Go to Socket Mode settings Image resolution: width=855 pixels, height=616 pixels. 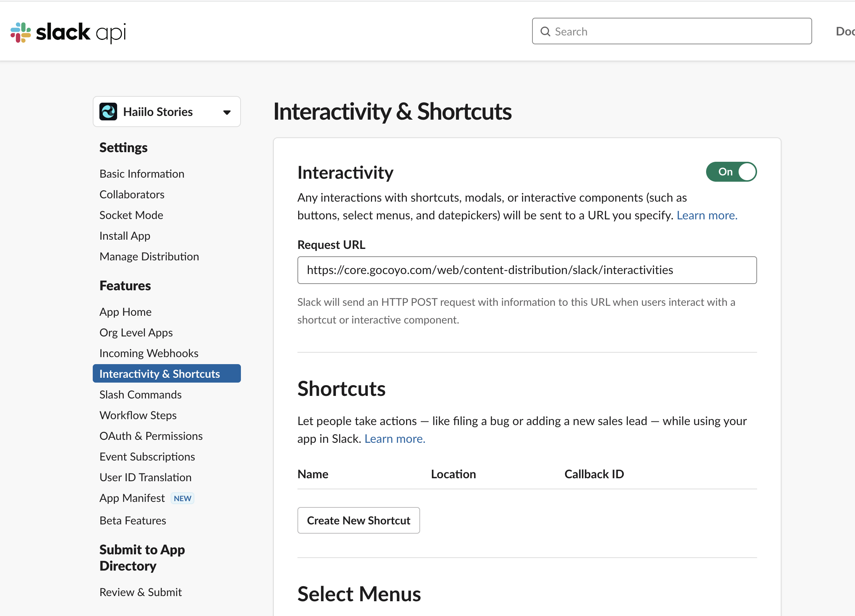coord(131,215)
